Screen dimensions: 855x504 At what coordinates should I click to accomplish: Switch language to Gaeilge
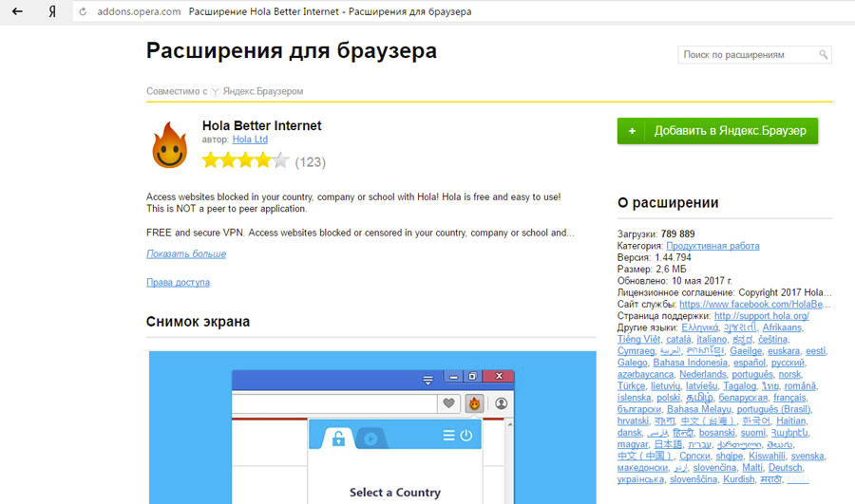746,351
